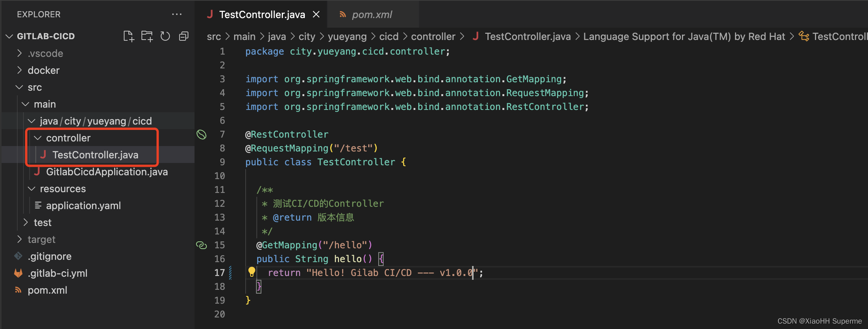
Task: Click the package declaration on line 1
Action: [348, 51]
